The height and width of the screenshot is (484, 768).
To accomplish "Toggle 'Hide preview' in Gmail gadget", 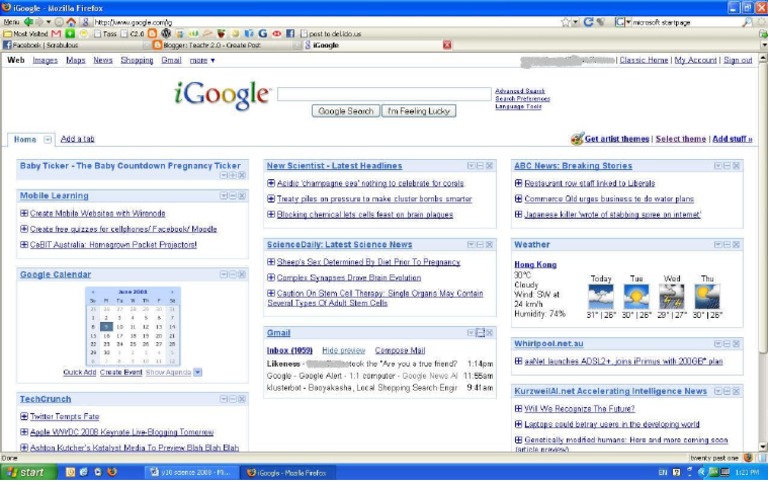I will (x=344, y=351).
